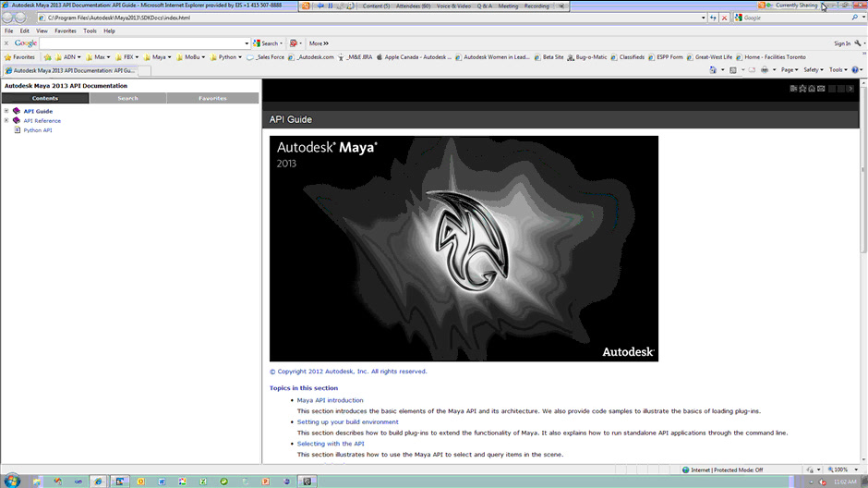Close the Google toolbar with the X

click(6, 43)
